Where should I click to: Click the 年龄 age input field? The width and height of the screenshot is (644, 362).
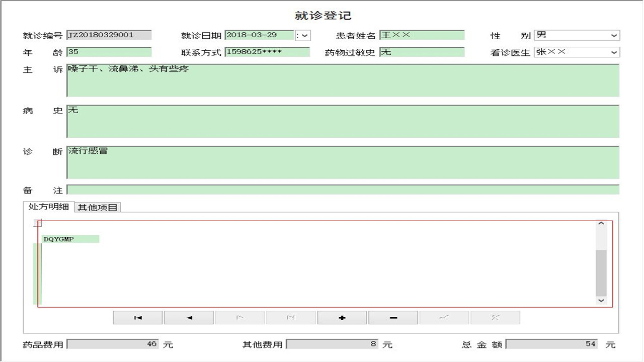[108, 52]
